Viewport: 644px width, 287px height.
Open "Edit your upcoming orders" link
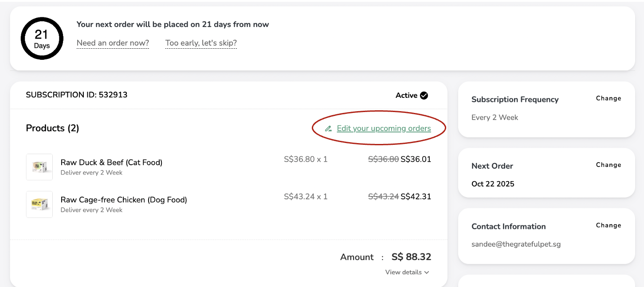384,128
